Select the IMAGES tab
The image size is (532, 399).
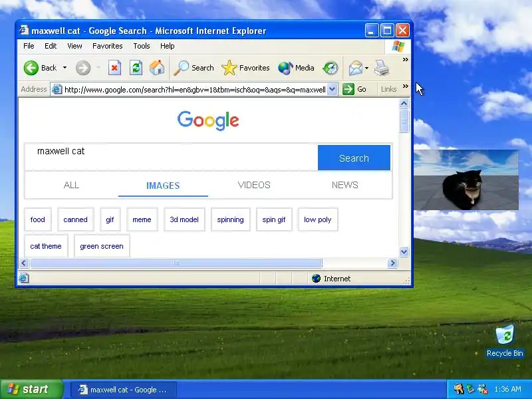[163, 186]
